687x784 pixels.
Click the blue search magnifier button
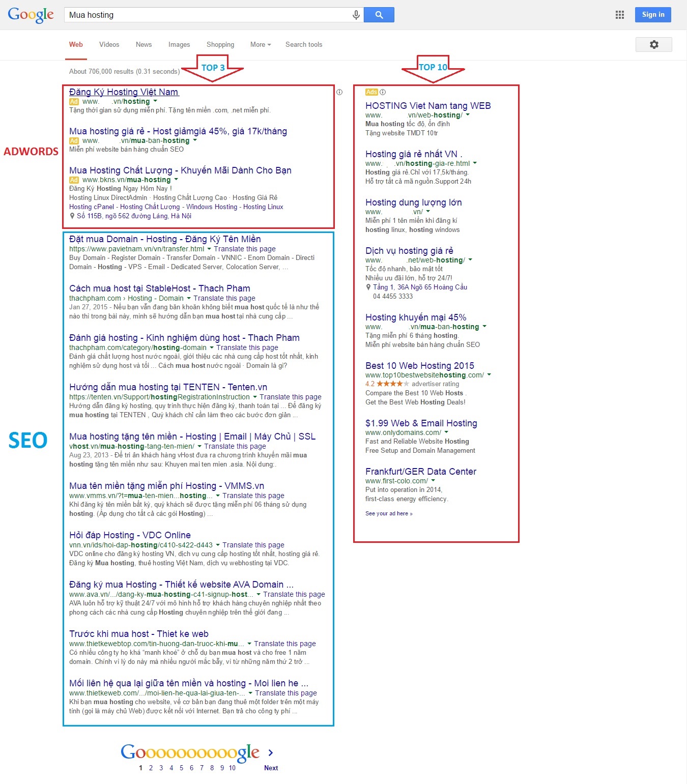tap(379, 15)
